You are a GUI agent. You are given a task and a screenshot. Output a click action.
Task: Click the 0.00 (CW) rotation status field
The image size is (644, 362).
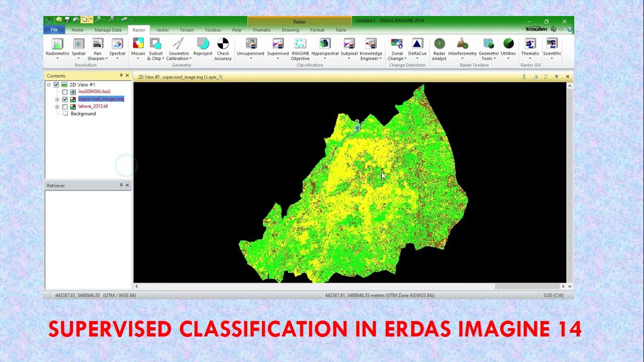tap(554, 296)
